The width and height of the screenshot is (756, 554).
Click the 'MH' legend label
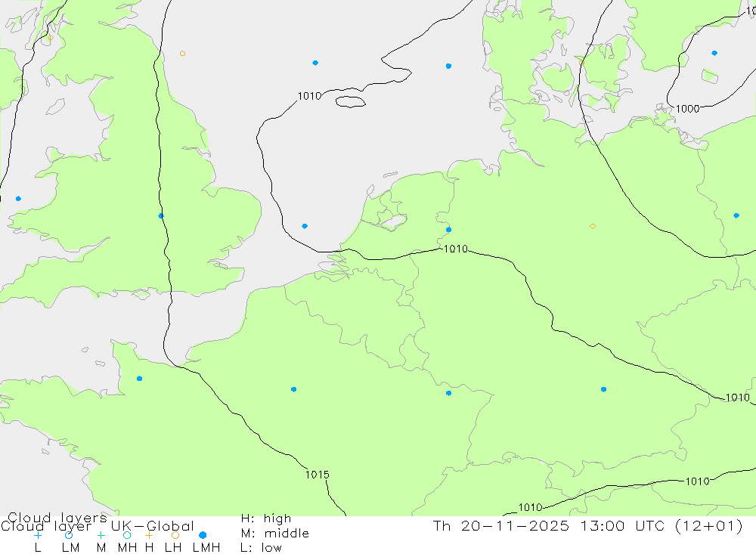point(127,548)
